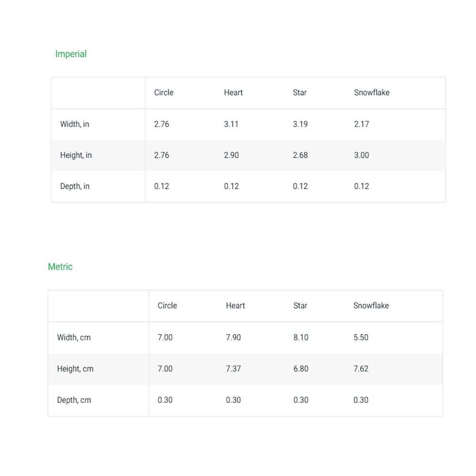Select the 7.62 Snowflake height cell
The width and height of the screenshot is (476, 476).
click(x=361, y=369)
